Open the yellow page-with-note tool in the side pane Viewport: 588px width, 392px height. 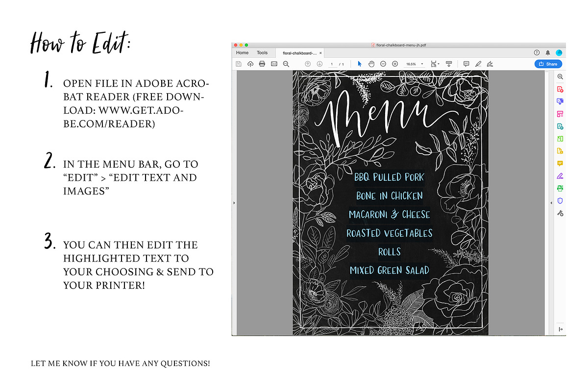560,151
